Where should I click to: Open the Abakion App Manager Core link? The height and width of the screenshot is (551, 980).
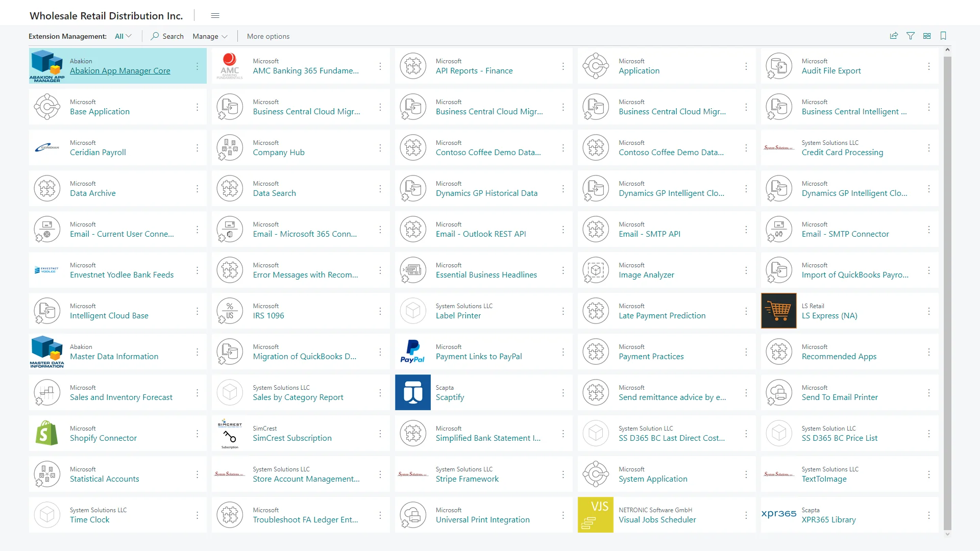(x=120, y=71)
